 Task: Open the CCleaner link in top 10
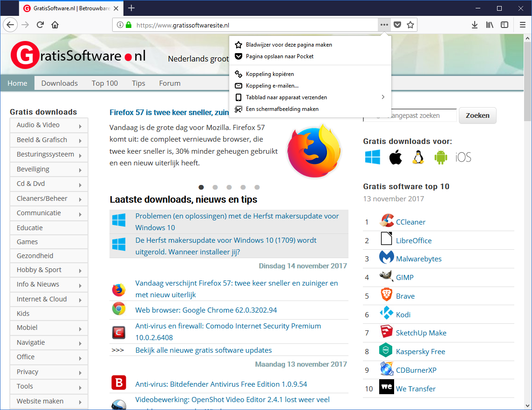(410, 222)
